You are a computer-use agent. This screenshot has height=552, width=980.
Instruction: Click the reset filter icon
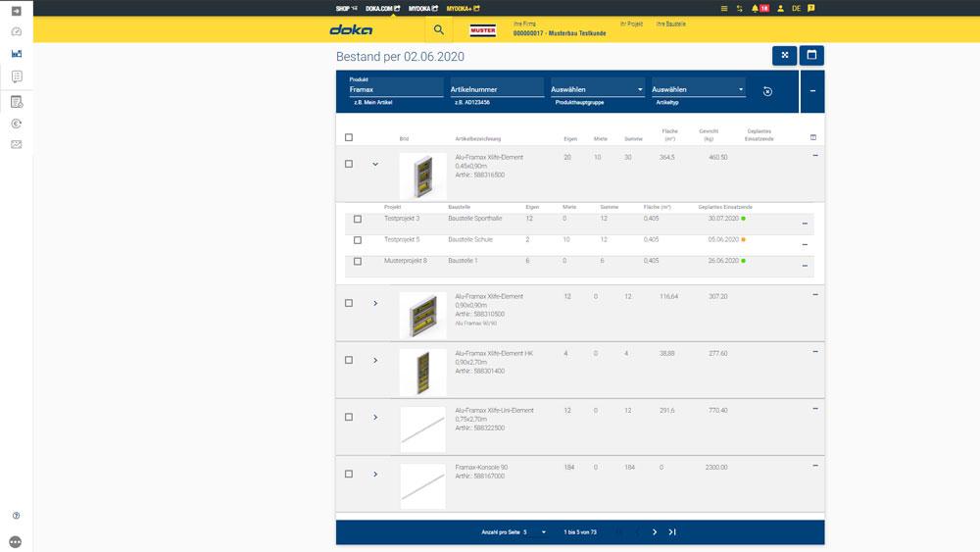click(767, 91)
